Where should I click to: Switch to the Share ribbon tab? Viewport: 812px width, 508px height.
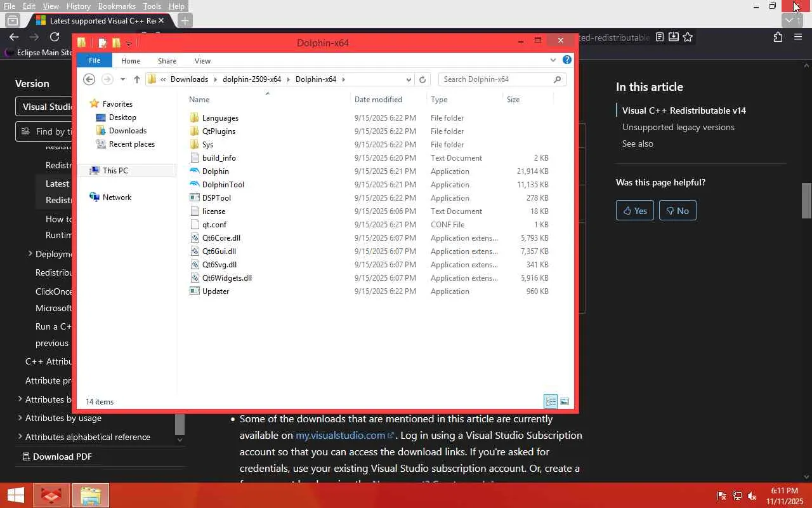pos(167,61)
